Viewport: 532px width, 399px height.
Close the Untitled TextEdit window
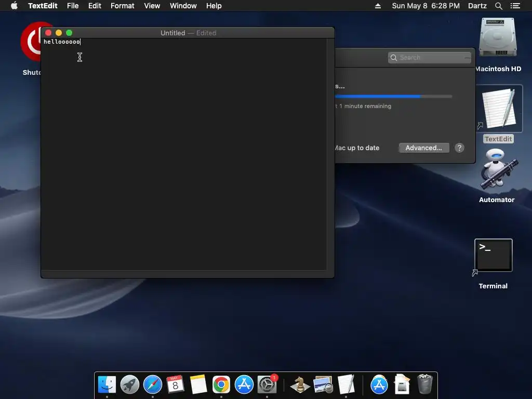(48, 33)
